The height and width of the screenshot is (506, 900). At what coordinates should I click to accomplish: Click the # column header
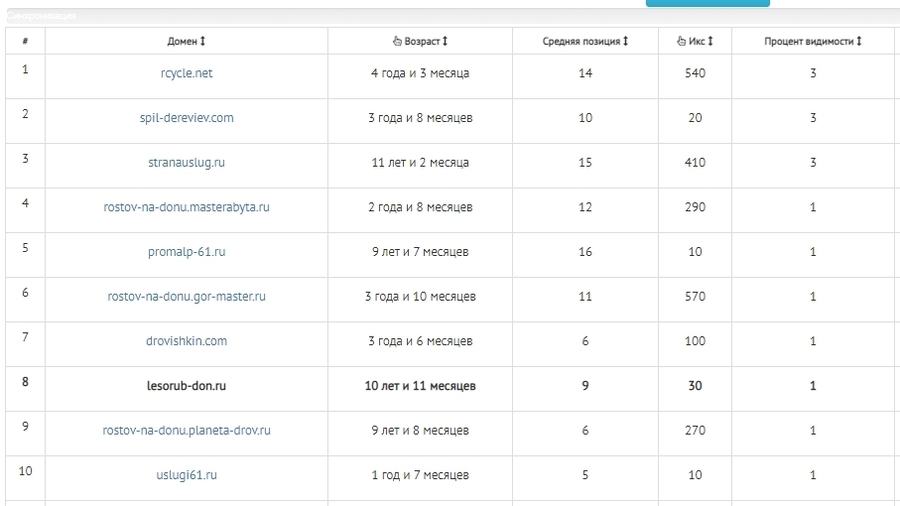click(25, 41)
